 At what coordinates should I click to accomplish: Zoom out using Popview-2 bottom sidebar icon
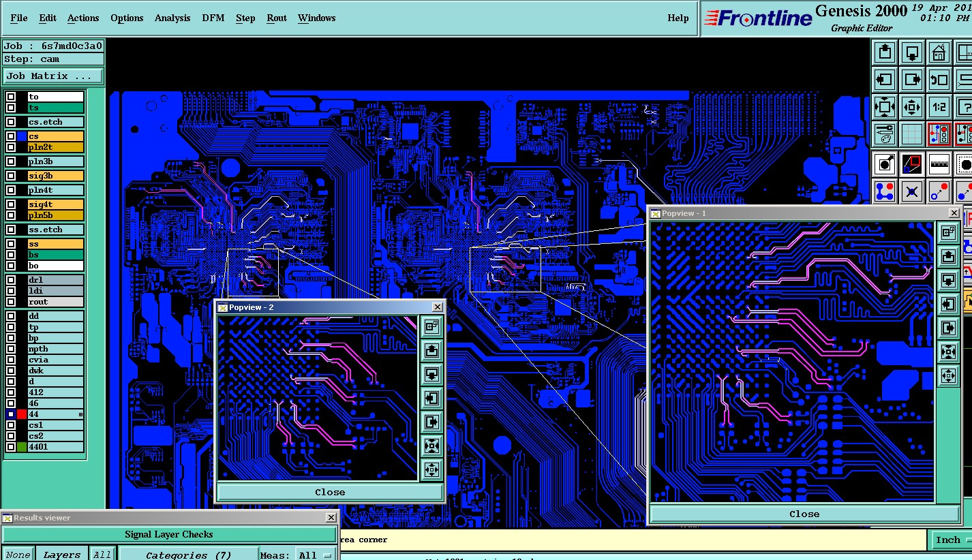point(431,469)
